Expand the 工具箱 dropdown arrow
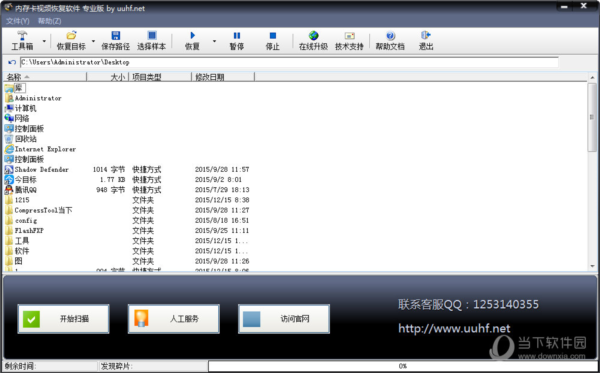This screenshot has height=373, width=600. (x=44, y=41)
